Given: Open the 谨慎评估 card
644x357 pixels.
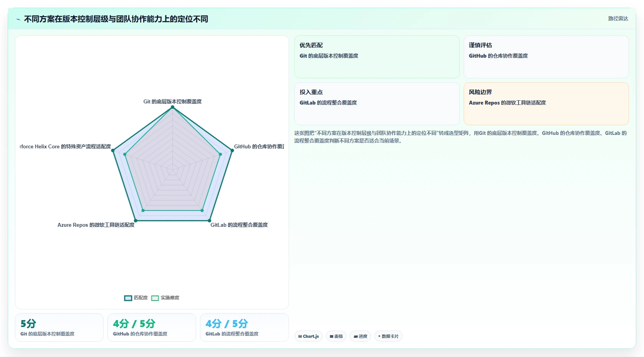Looking at the screenshot, I should coord(546,57).
